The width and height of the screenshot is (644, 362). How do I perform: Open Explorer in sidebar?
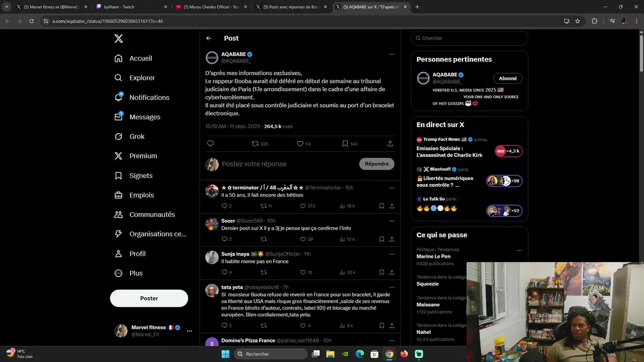(135, 78)
